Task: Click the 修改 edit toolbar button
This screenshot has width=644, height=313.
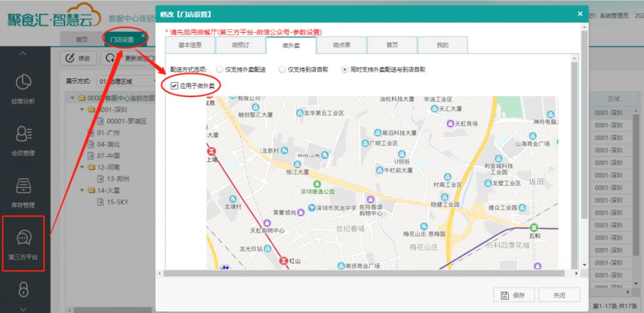Action: (x=78, y=58)
